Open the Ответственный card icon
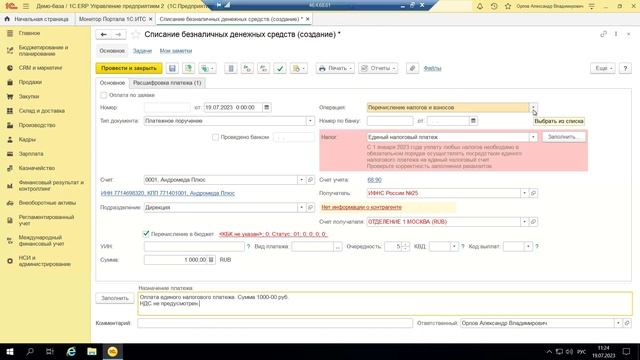This screenshot has height=360, width=640. click(627, 323)
